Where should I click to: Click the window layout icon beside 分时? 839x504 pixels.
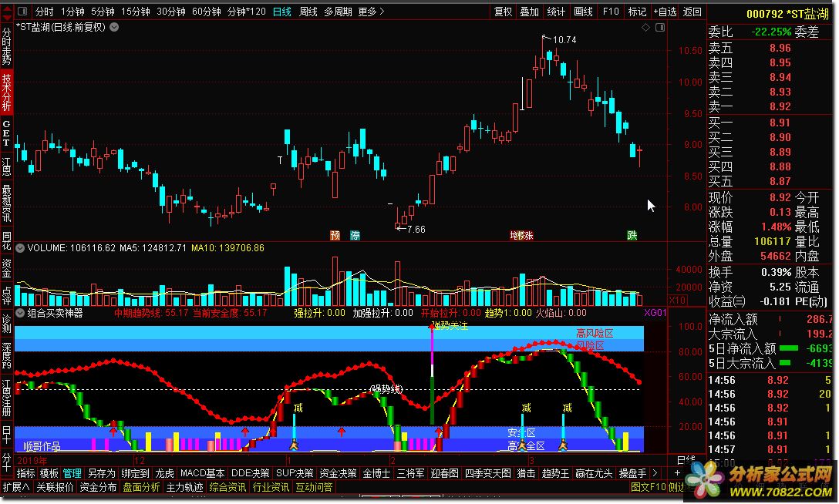[22, 12]
